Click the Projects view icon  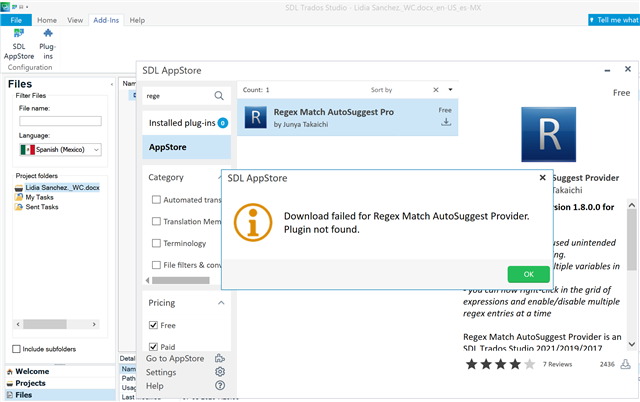pos(10,384)
